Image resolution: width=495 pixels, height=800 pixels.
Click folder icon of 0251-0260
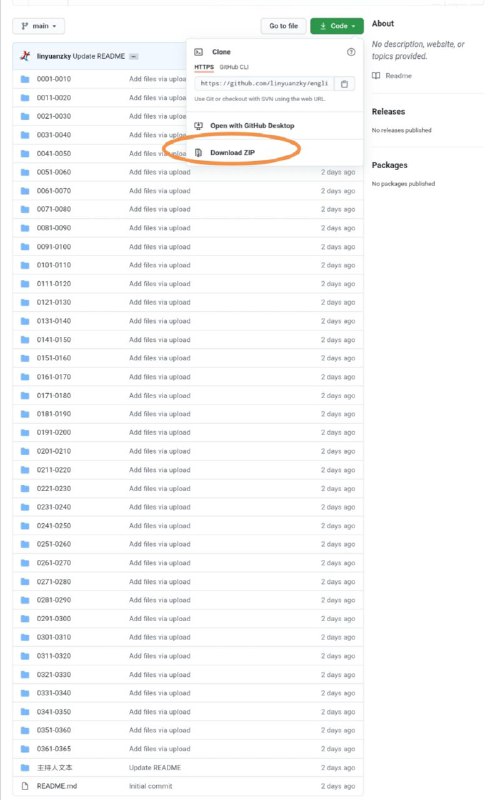coord(24,544)
